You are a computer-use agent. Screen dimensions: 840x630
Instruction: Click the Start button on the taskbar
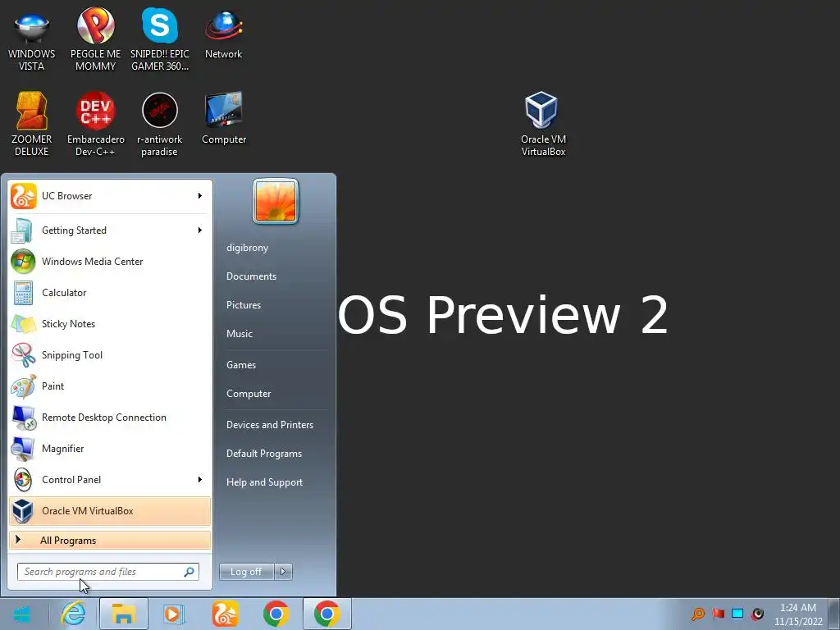tap(22, 614)
